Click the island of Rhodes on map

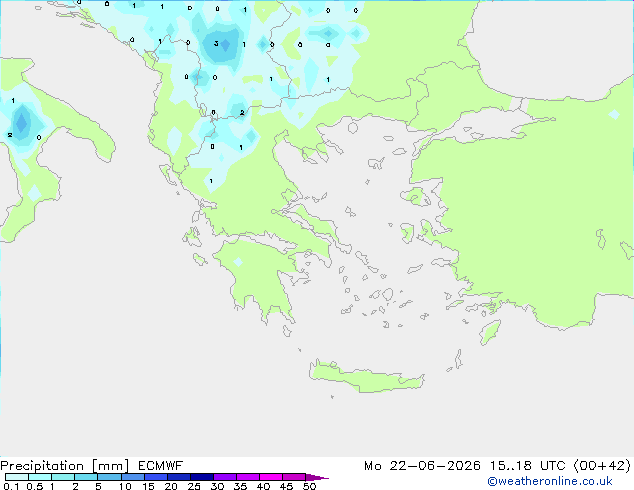point(490,332)
